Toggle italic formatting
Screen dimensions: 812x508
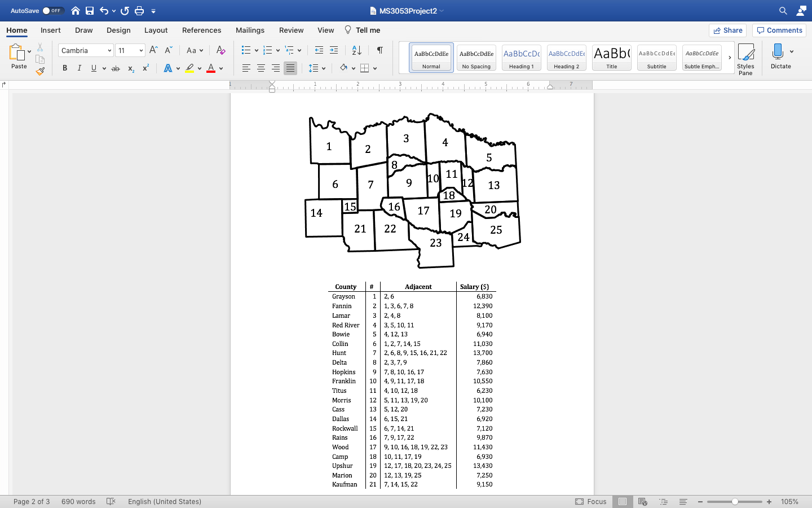click(80, 68)
